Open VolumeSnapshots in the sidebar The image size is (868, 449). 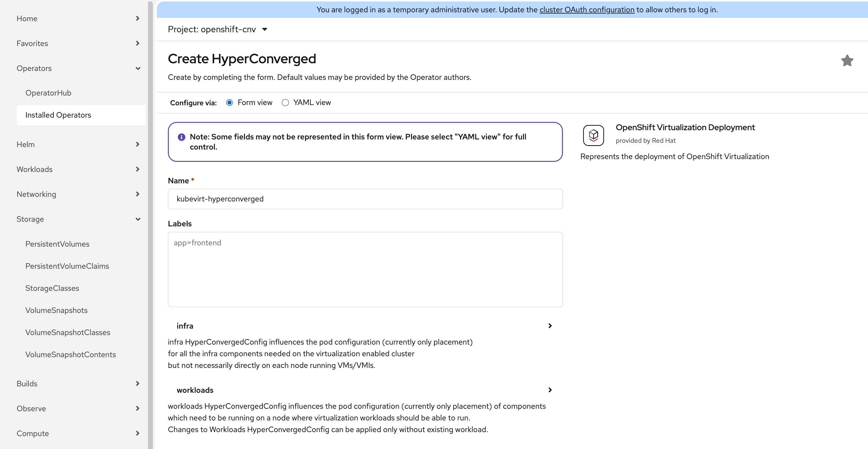point(81,310)
